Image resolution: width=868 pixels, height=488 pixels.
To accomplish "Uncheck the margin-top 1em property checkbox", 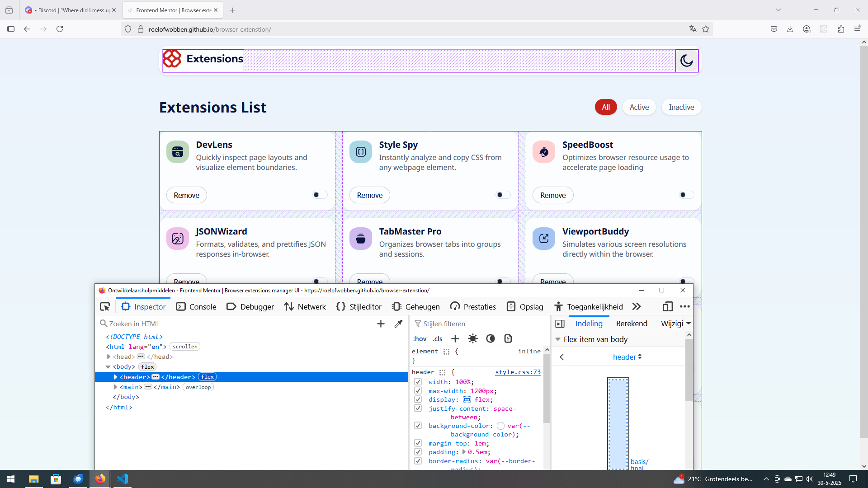I will [418, 443].
